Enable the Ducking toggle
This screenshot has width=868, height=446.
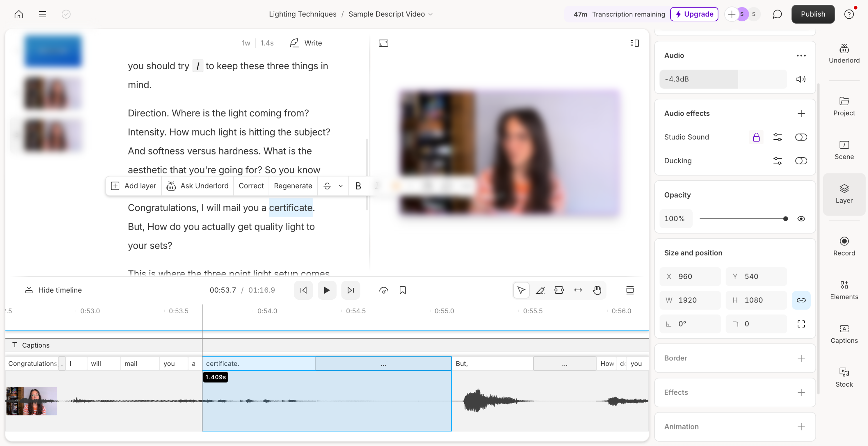tap(801, 161)
